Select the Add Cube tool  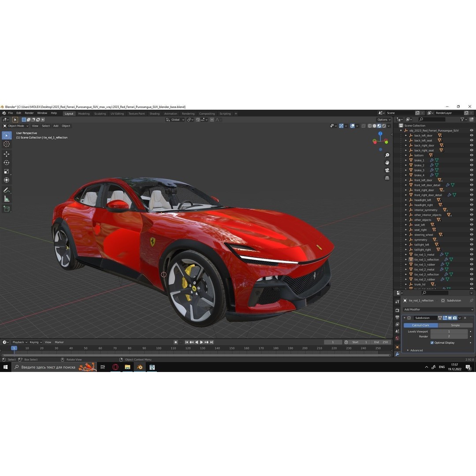pyautogui.click(x=6, y=209)
